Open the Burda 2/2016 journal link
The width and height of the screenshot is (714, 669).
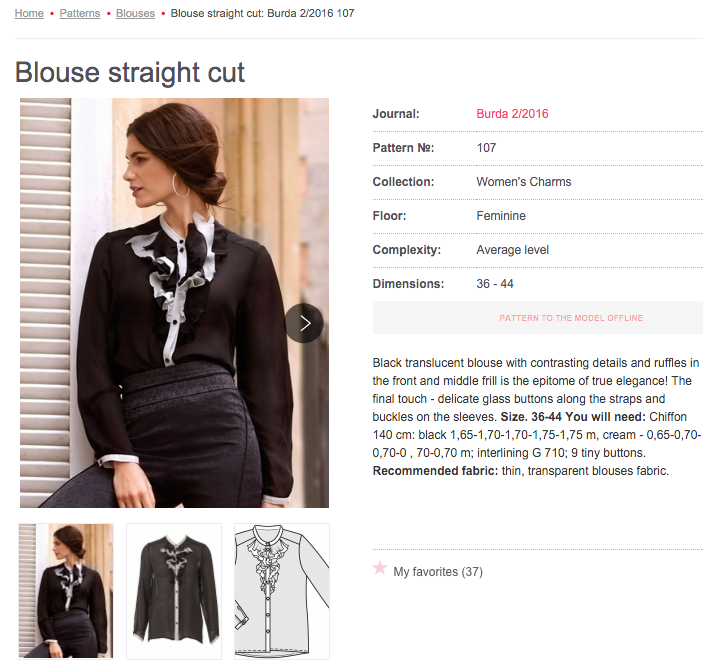[x=512, y=114]
